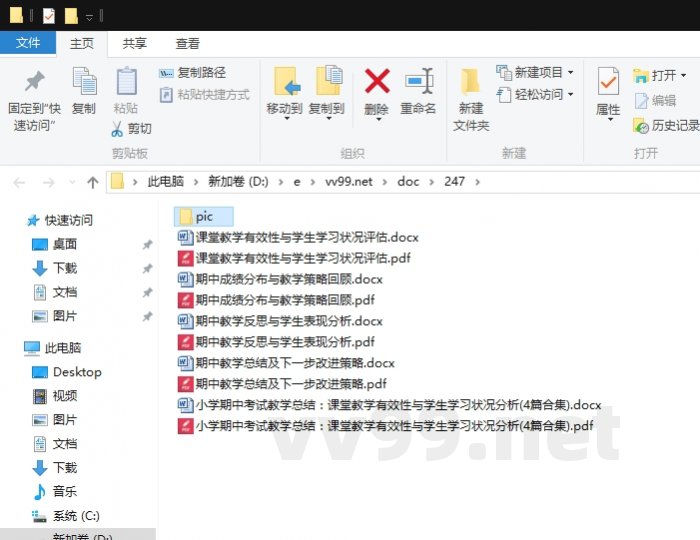
Task: Click the Copy to icon
Action: point(329,81)
